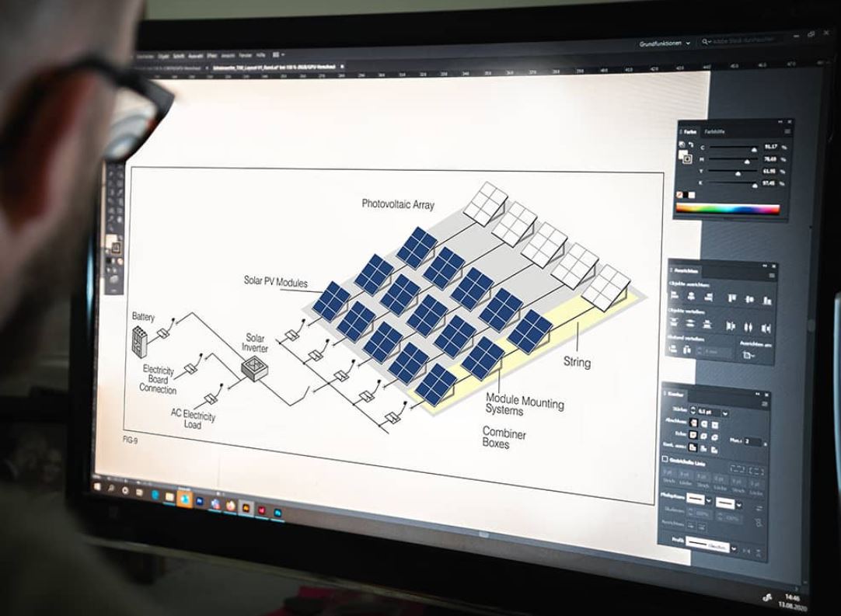Image resolution: width=841 pixels, height=616 pixels.
Task: Open the arrange documents dropdown in menu bar
Action: point(279,54)
